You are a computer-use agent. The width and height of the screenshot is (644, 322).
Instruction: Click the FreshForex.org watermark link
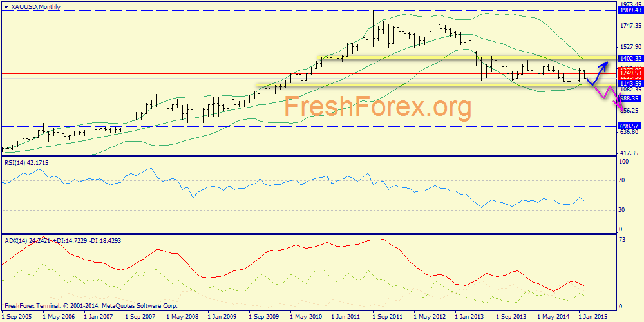tap(378, 108)
